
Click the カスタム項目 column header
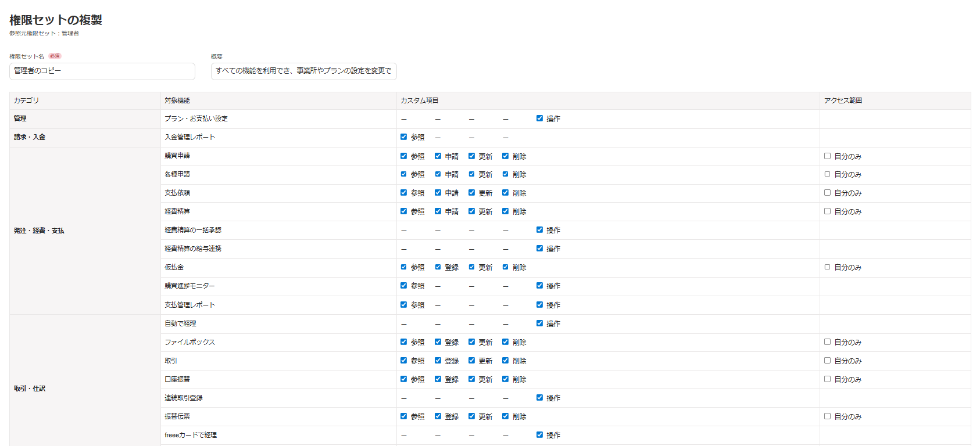pos(608,100)
